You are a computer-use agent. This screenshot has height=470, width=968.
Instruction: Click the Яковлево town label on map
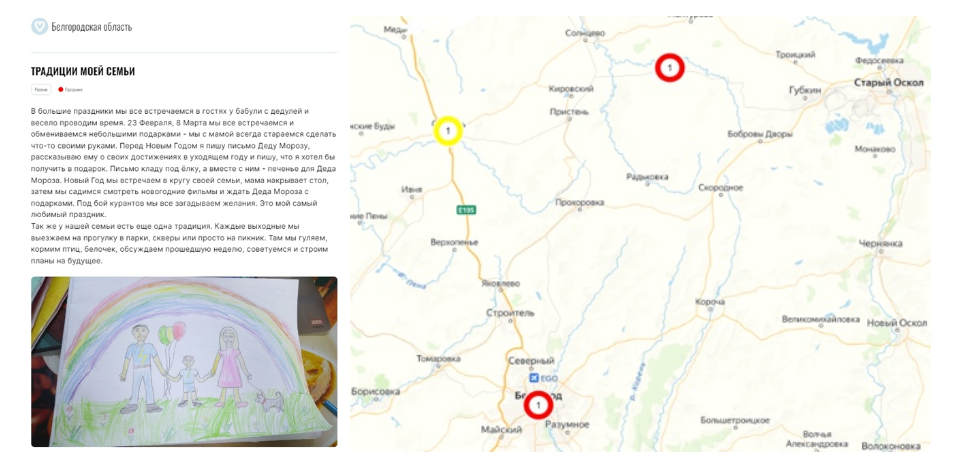501,283
